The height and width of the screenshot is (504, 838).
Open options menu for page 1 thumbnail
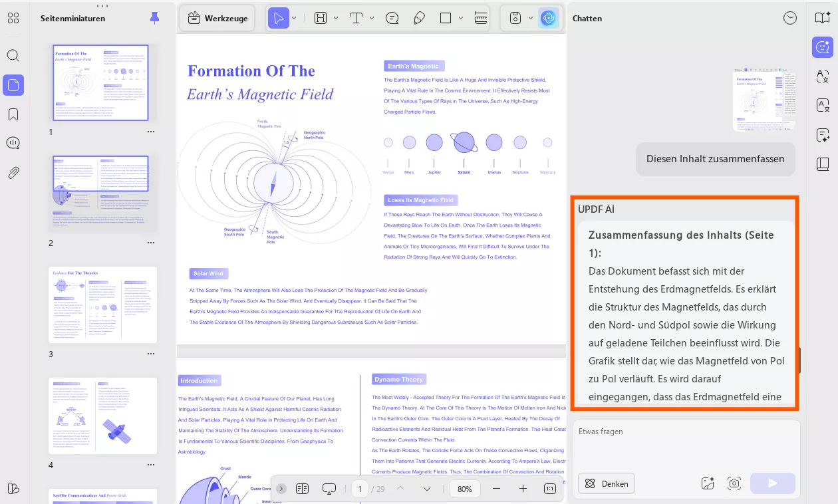point(151,132)
